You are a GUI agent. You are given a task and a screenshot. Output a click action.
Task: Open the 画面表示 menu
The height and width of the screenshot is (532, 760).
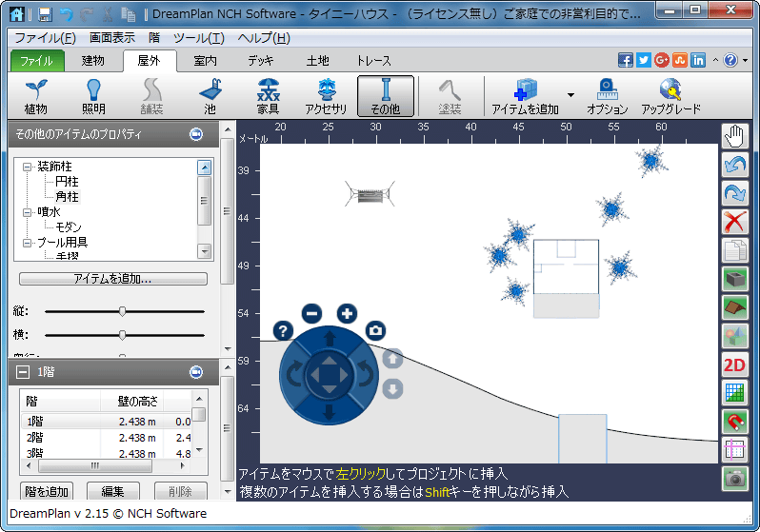point(112,38)
